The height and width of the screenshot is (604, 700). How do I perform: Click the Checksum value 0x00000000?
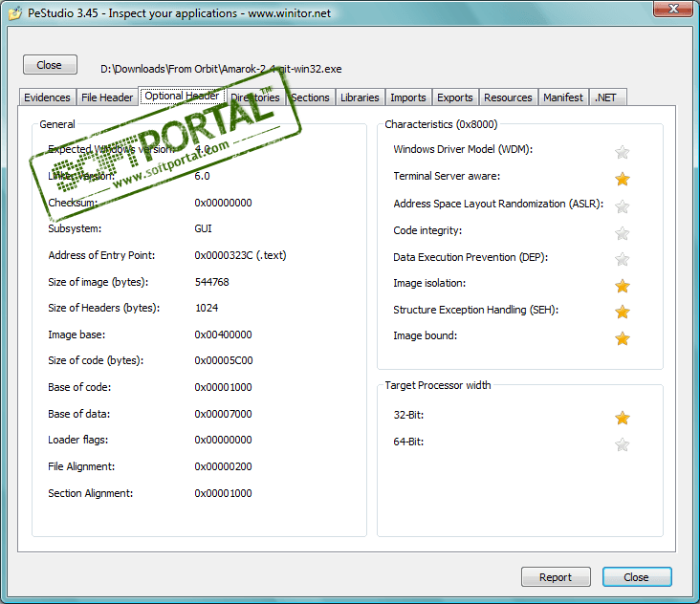[223, 203]
